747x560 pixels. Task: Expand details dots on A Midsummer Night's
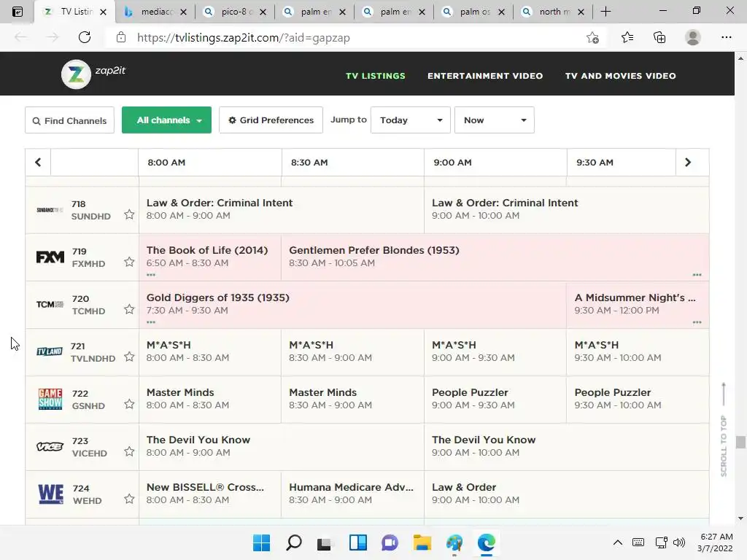(697, 322)
